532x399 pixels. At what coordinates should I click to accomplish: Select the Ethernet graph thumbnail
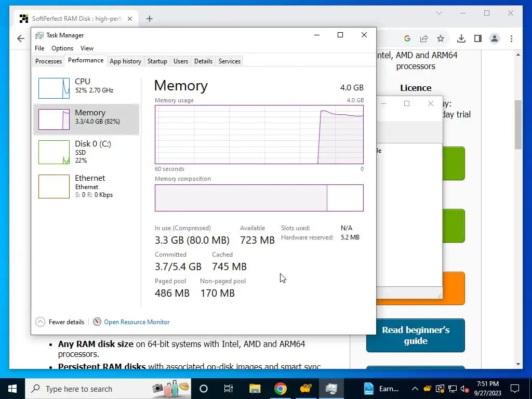coord(54,187)
